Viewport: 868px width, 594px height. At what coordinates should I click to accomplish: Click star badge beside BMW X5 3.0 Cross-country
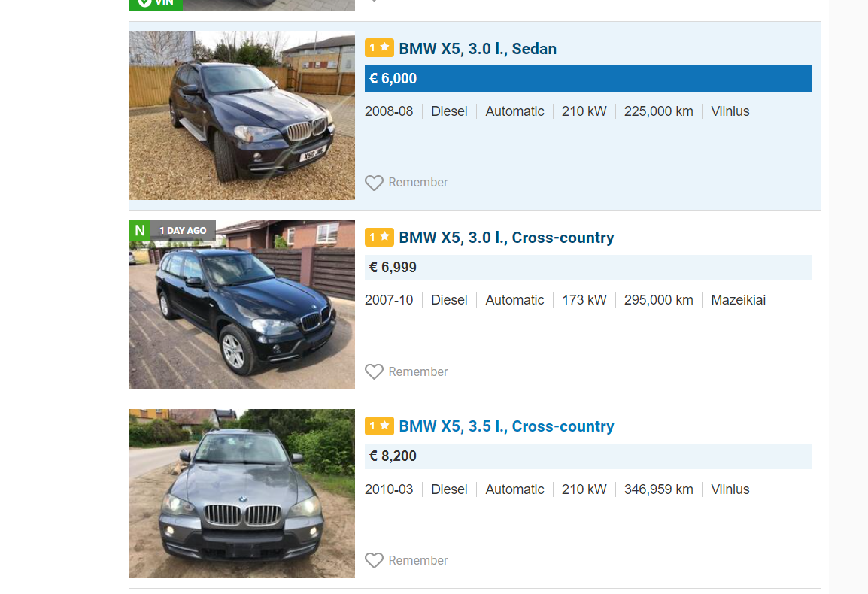pos(379,237)
